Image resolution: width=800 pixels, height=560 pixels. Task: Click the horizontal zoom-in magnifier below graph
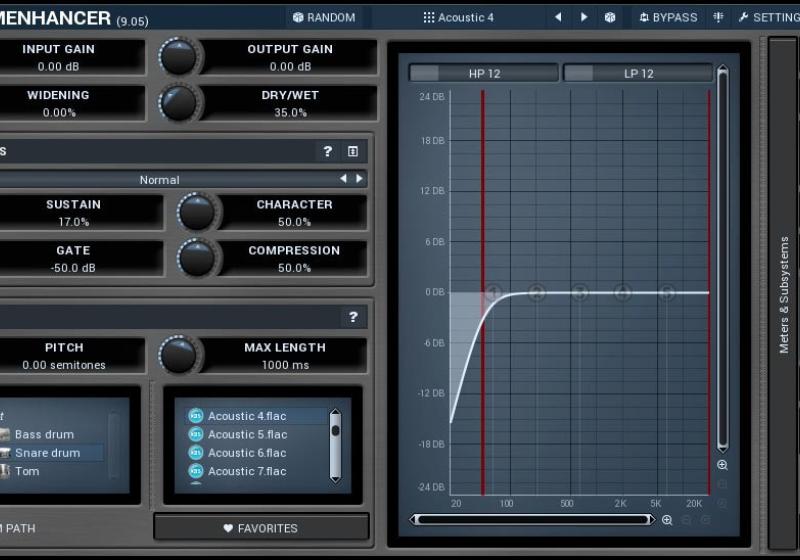pyautogui.click(x=667, y=520)
